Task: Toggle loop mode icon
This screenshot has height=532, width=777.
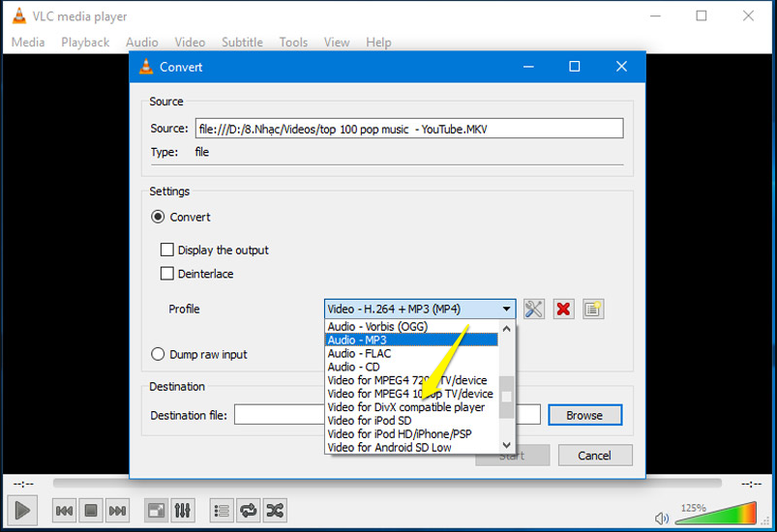Action: pos(249,510)
